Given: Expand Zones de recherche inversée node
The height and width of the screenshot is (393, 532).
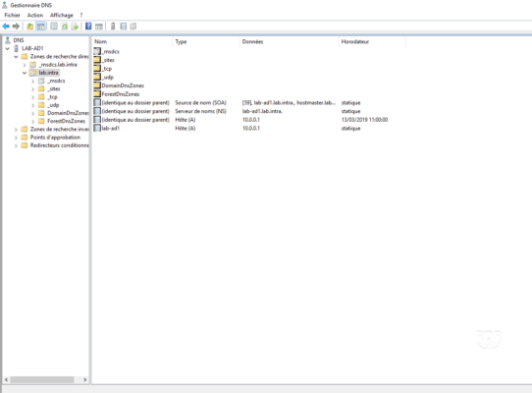Looking at the screenshot, I should tap(16, 130).
